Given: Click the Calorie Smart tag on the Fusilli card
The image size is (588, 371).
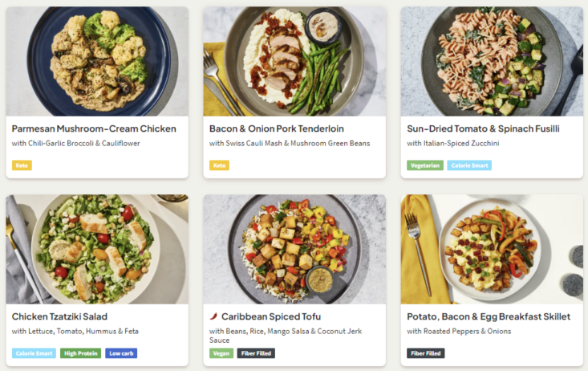Looking at the screenshot, I should 469,165.
